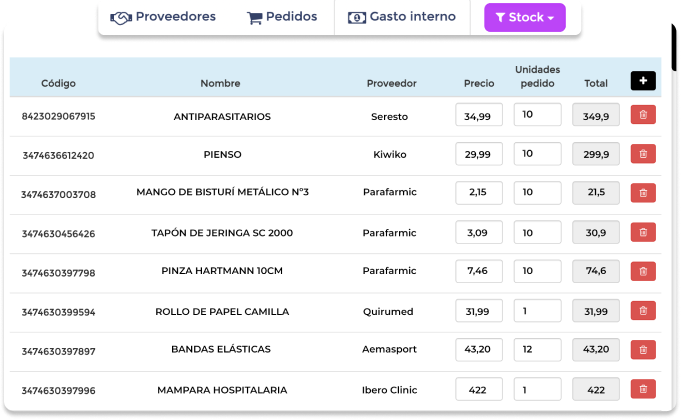Focus units ordered field for BANDAS ELÁSTICAS

(537, 350)
